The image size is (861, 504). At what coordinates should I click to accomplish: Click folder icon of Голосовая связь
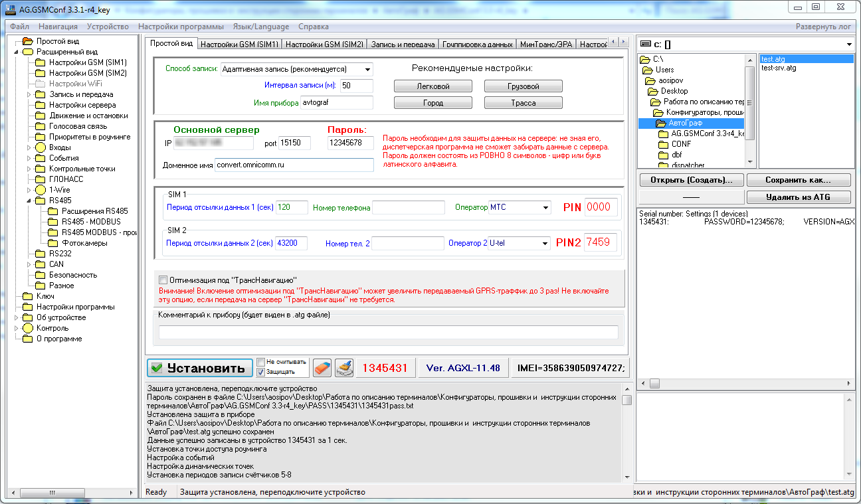tap(40, 126)
